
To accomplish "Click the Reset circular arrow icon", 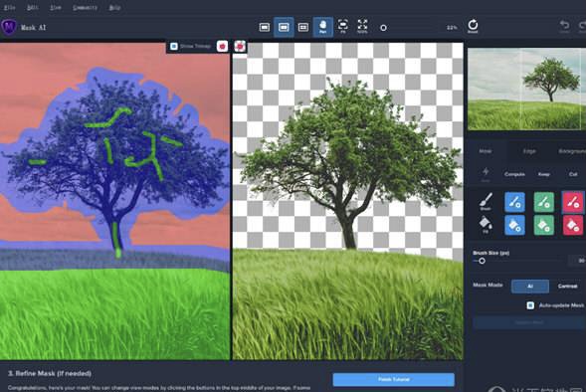I will (473, 26).
